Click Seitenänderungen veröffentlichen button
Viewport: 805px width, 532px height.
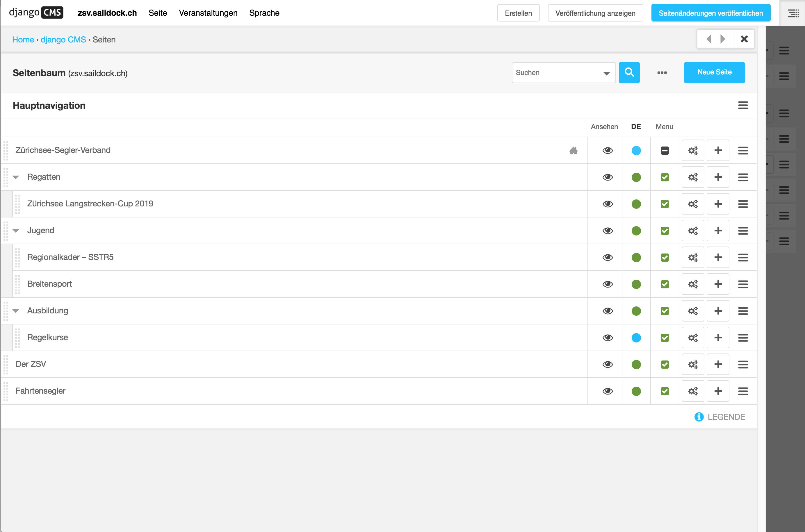[x=711, y=13]
